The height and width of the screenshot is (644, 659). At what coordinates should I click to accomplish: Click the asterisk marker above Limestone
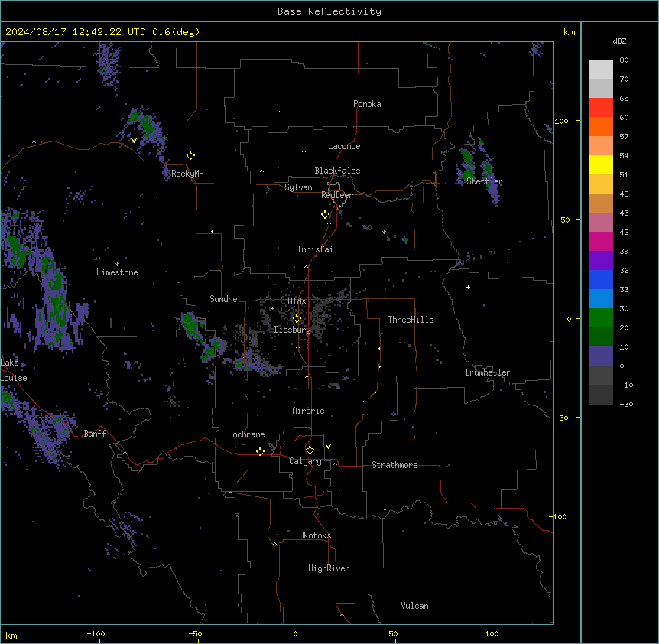click(117, 265)
